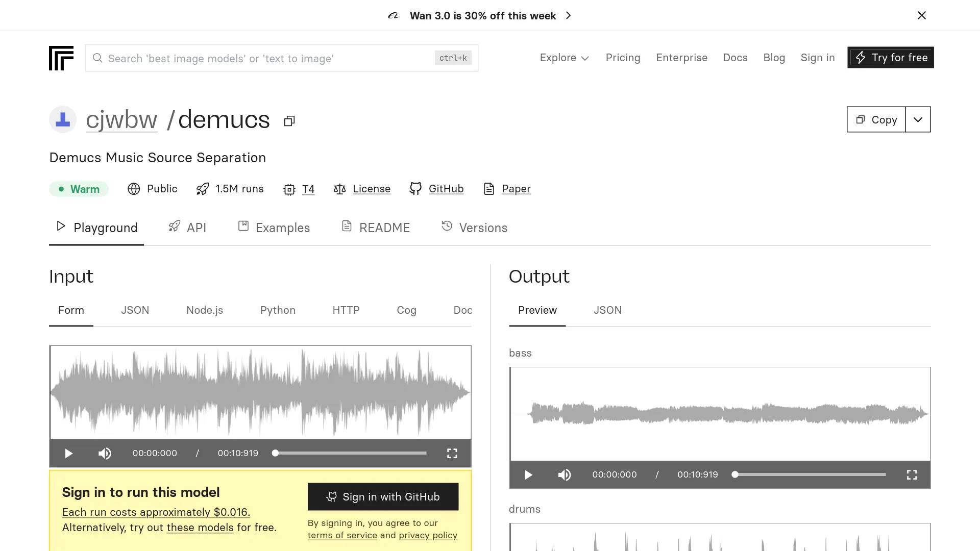Open the cjwbw profile link
This screenshot has height=551, width=980.
[121, 119]
